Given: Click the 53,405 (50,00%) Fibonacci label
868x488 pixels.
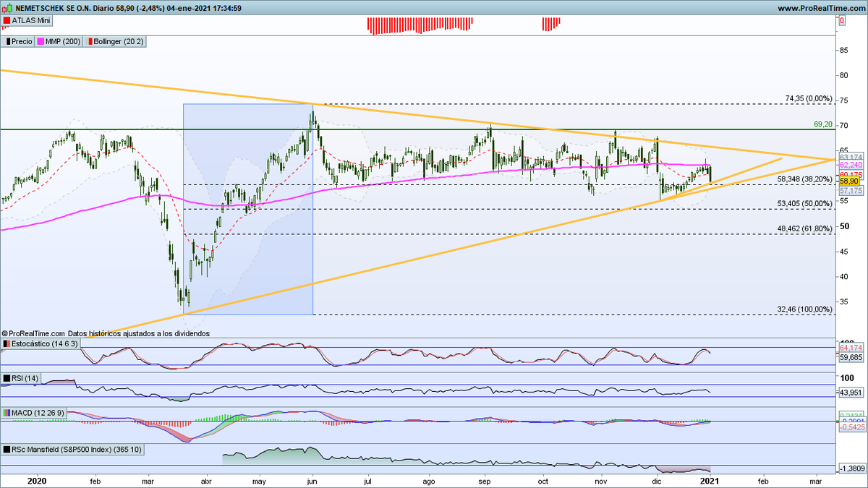Looking at the screenshot, I should point(804,203).
